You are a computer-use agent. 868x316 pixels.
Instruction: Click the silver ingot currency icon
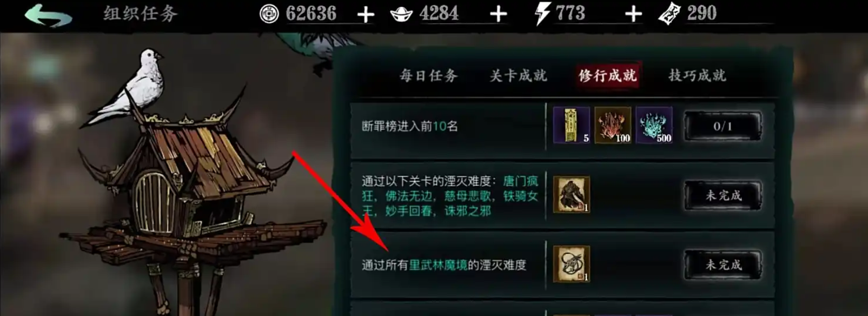401,14
